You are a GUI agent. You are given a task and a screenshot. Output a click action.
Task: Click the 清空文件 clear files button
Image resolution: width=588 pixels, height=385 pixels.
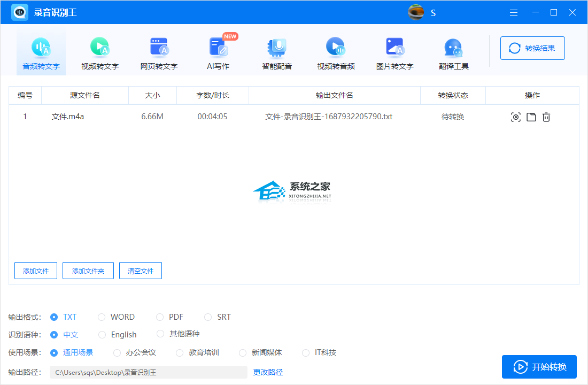point(141,271)
